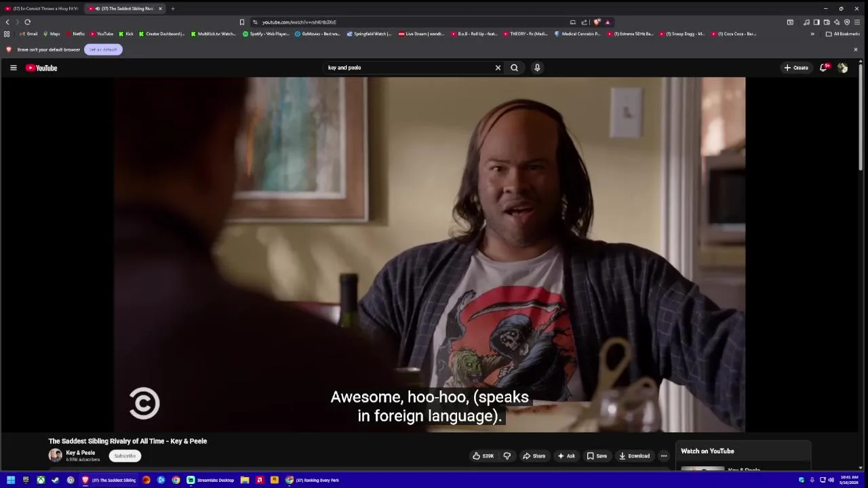868x488 pixels.
Task: Open the apps grid in bookmarks bar
Action: (x=7, y=34)
